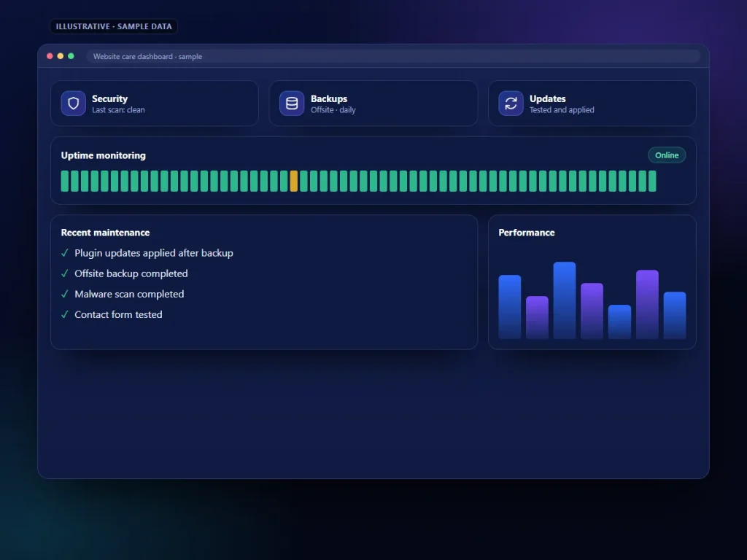Click the checkmark beside Plugin updates applied
The image size is (747, 560).
click(x=65, y=253)
